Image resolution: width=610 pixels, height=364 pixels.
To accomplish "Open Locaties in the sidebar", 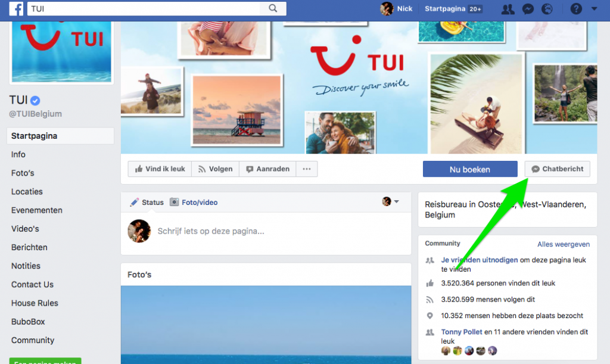I will [27, 192].
